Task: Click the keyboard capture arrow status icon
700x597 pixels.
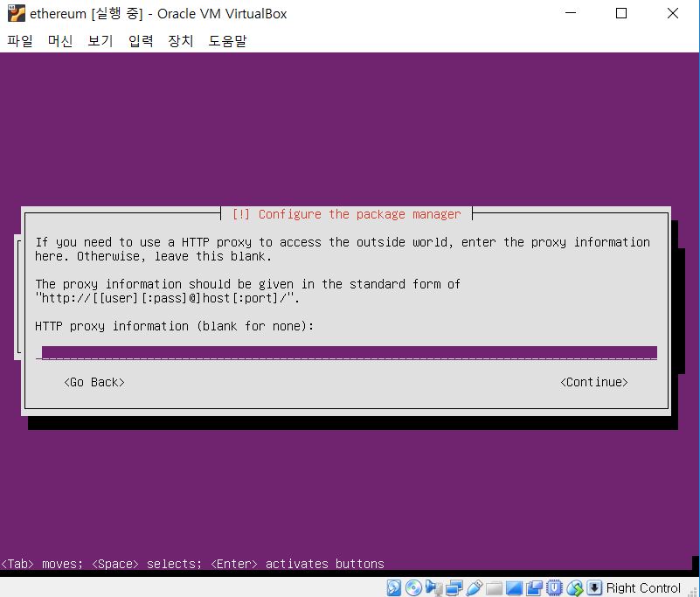Action: [594, 587]
